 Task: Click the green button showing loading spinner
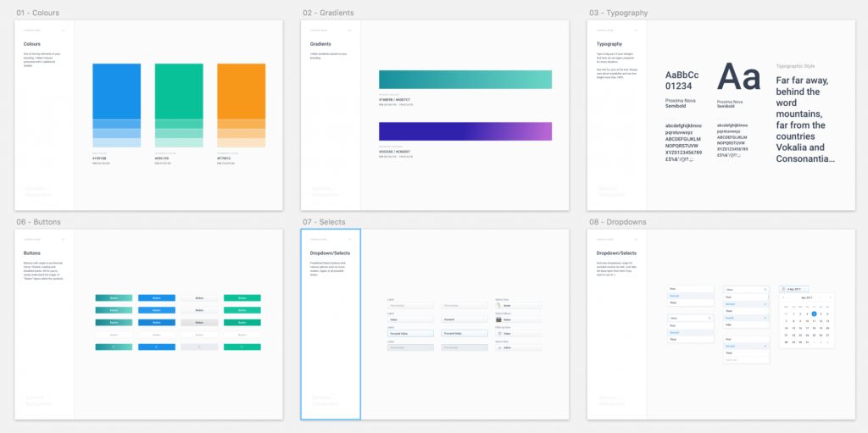(242, 347)
